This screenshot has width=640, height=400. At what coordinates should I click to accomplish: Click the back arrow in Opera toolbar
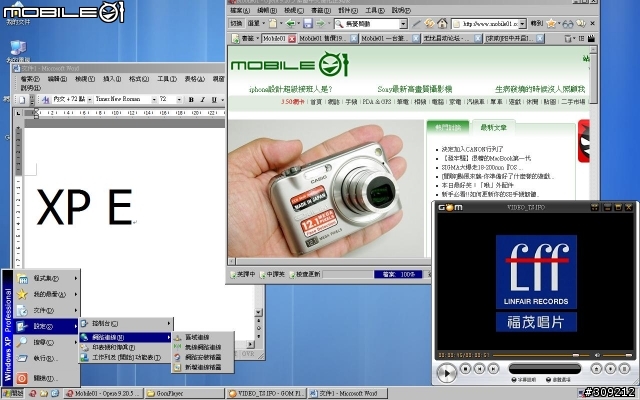(x=290, y=24)
